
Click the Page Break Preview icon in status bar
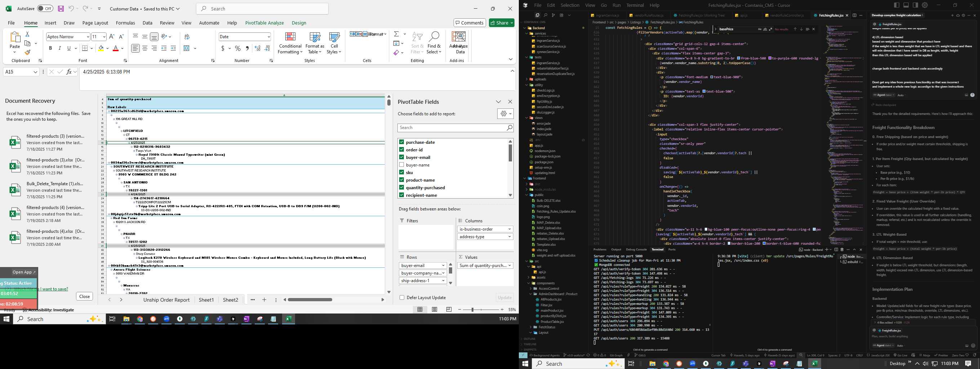(x=449, y=310)
